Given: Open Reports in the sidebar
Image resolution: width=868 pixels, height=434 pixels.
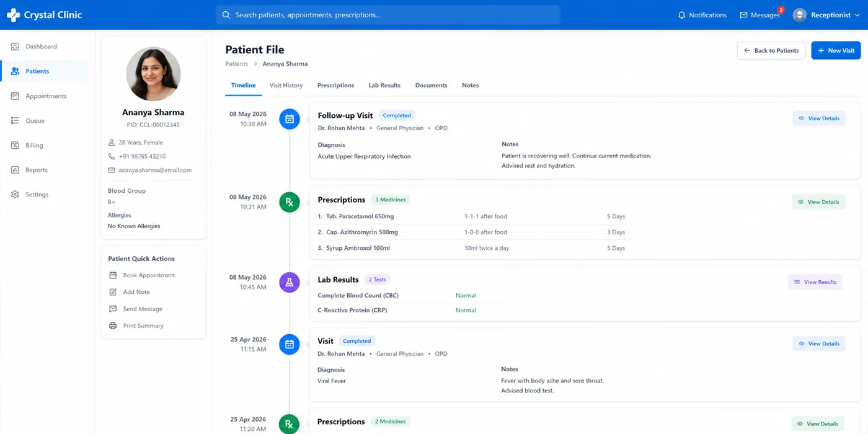Looking at the screenshot, I should click(x=44, y=170).
